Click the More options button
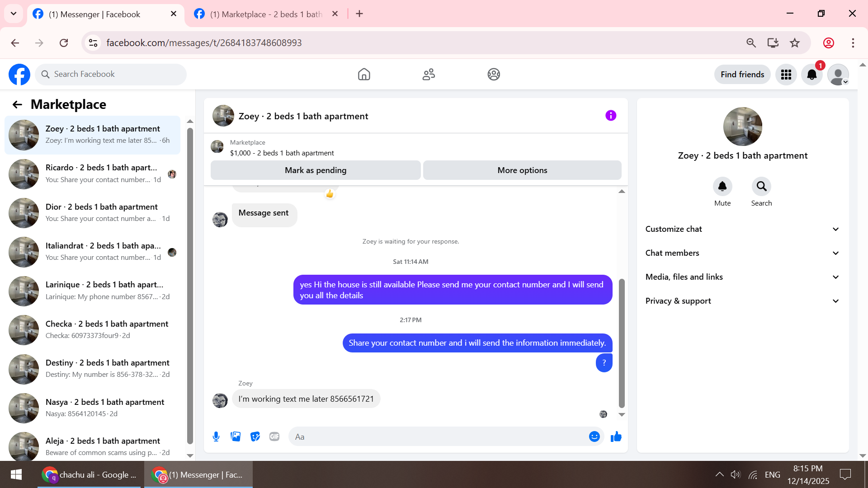The height and width of the screenshot is (488, 868). (522, 170)
